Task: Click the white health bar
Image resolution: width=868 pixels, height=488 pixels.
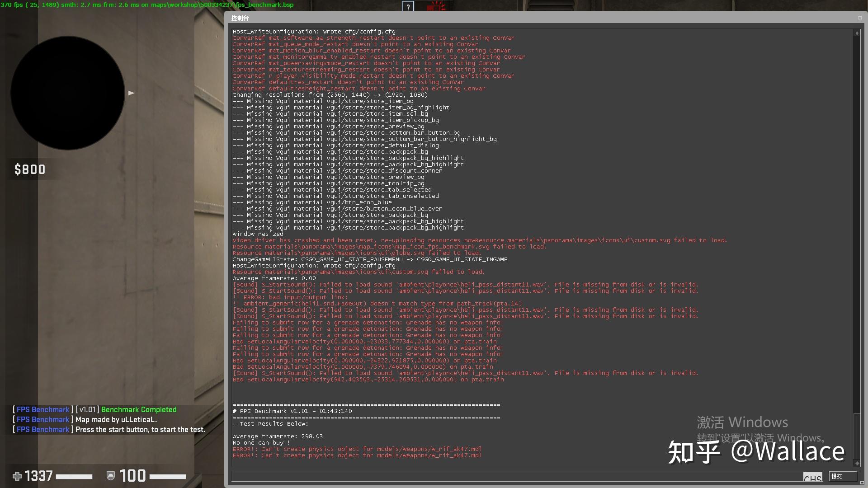Action: pos(74,477)
